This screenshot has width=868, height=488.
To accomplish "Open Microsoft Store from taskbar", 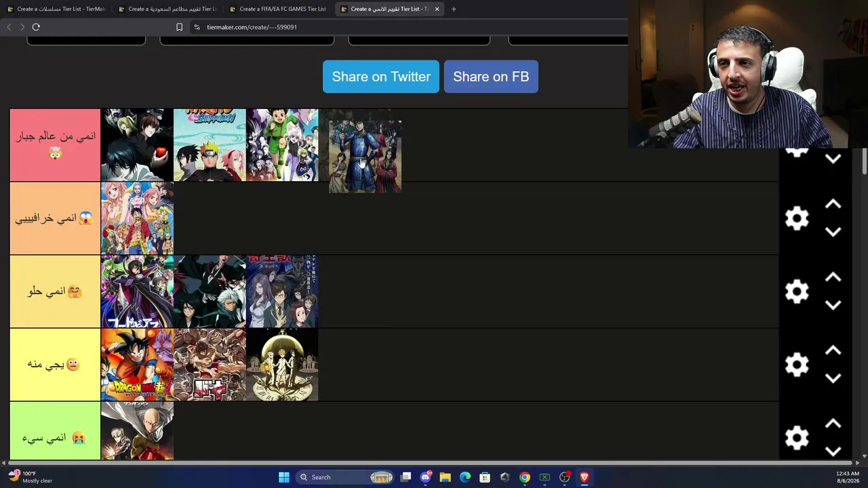I will 485,477.
